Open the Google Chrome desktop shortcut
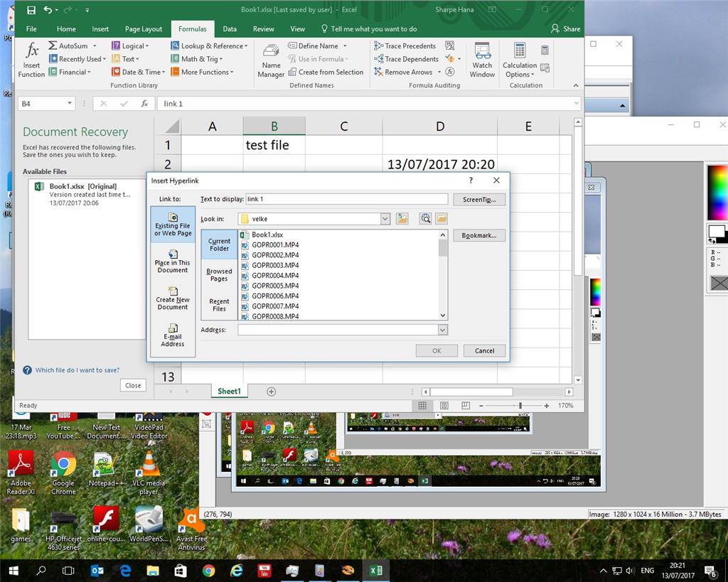Viewport: 728px width, 582px height. (x=63, y=474)
